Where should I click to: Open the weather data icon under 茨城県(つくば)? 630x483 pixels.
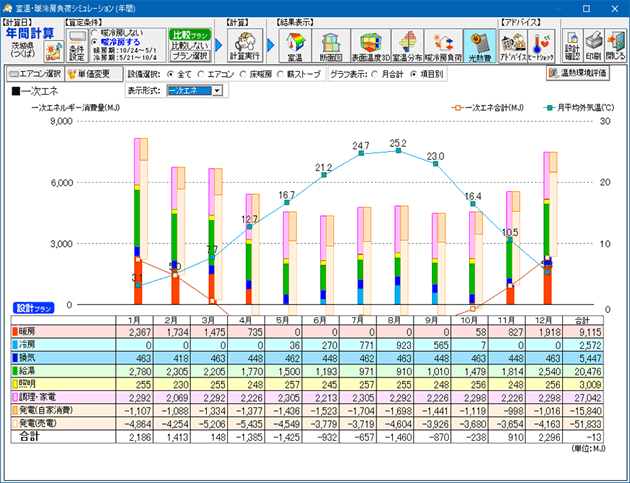coord(54,51)
